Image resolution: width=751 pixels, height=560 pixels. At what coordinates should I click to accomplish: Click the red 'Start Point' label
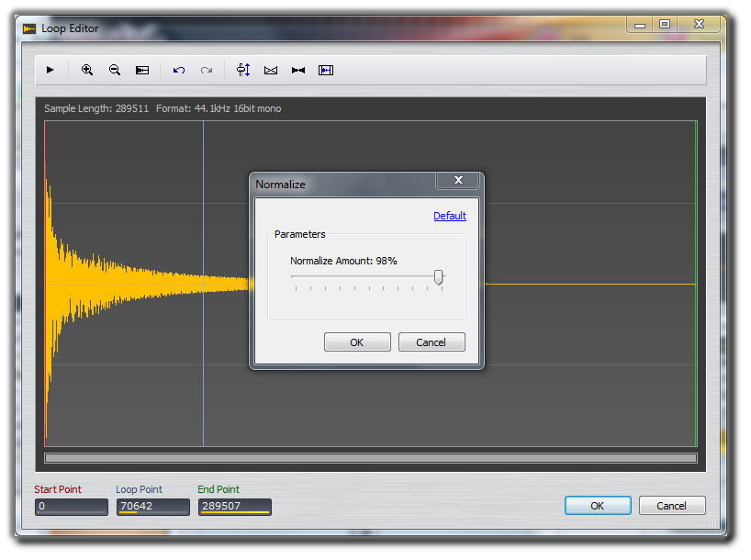58,489
